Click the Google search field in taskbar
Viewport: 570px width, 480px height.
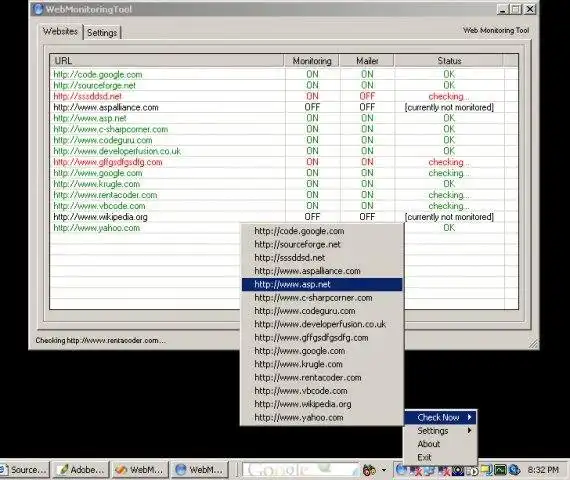301,470
